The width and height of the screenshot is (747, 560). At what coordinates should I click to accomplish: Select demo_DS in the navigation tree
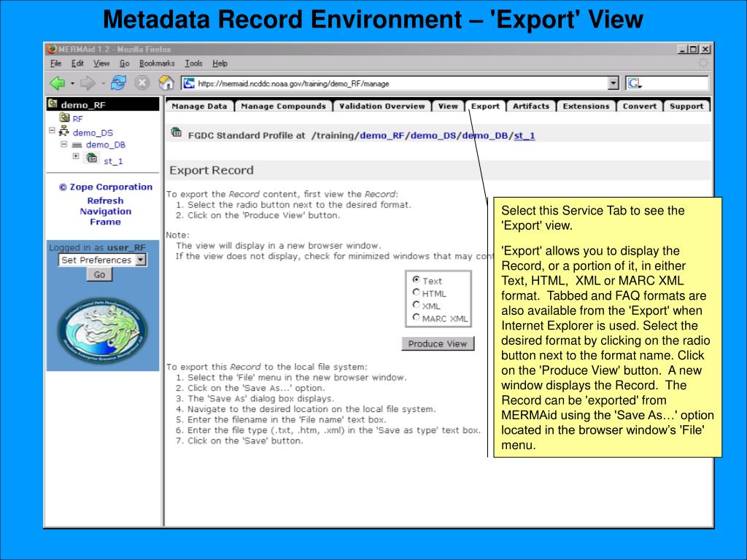93,133
